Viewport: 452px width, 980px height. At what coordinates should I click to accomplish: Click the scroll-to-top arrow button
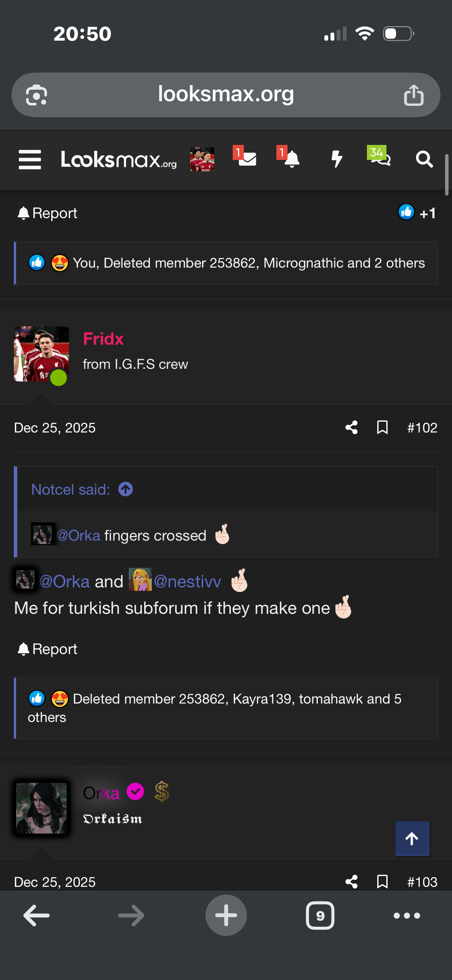tap(412, 839)
